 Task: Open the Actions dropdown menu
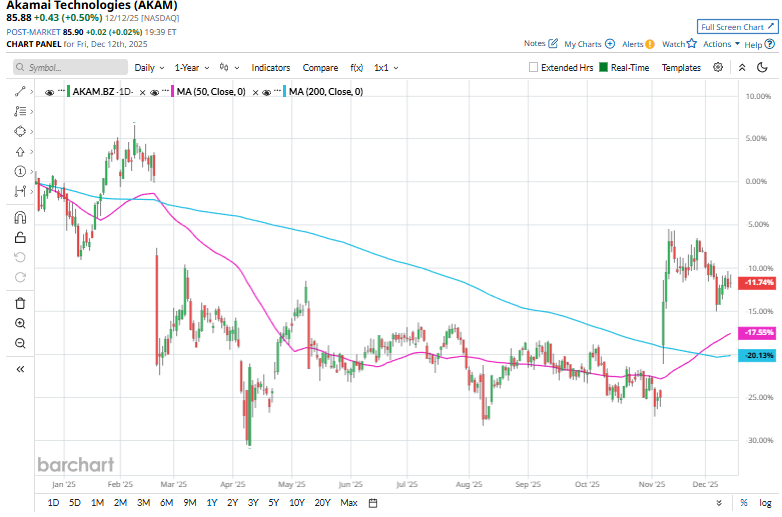point(721,44)
